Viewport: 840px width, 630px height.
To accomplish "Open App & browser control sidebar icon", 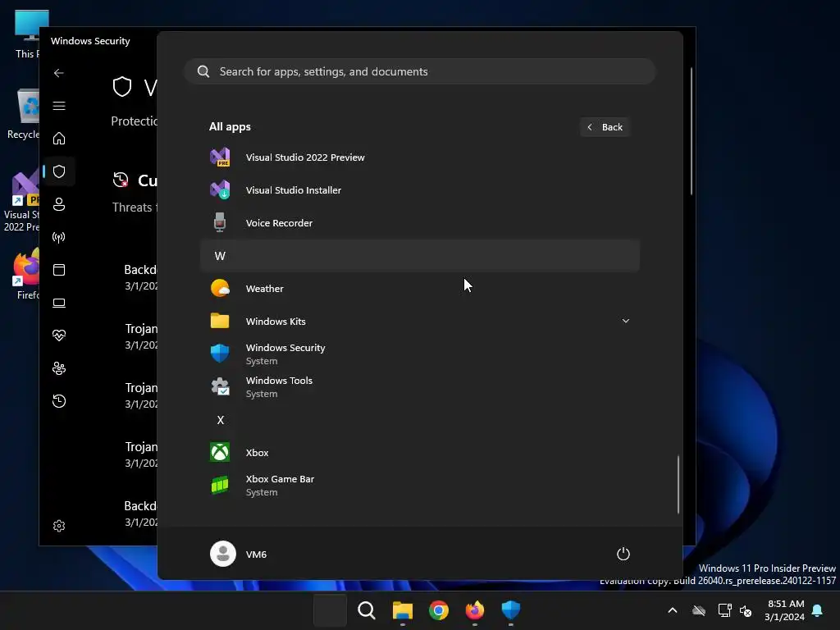I will click(59, 269).
